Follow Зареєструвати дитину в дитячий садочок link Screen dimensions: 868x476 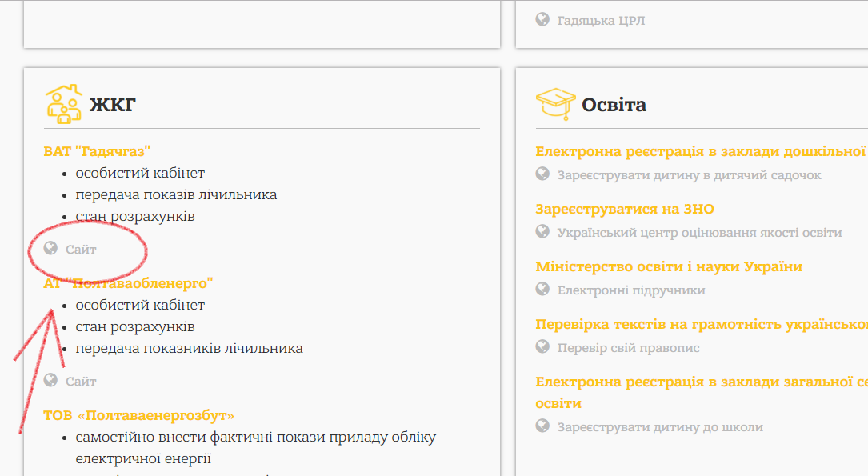(x=689, y=175)
